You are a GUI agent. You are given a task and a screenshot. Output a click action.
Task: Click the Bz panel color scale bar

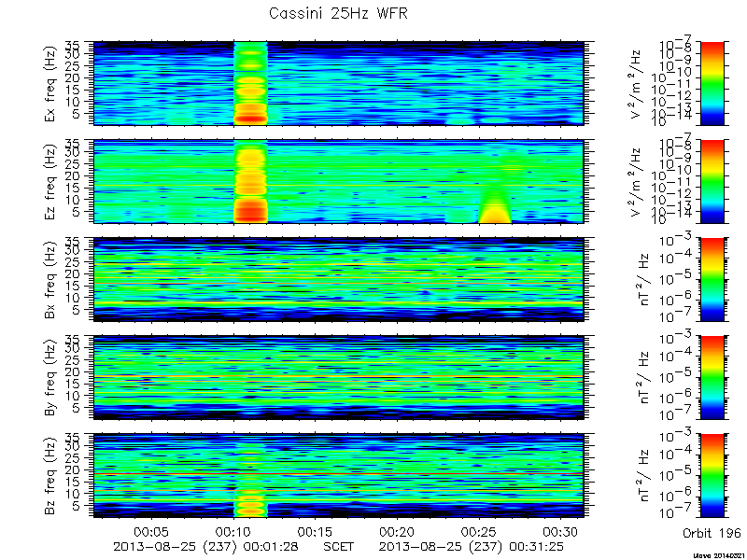click(x=712, y=476)
